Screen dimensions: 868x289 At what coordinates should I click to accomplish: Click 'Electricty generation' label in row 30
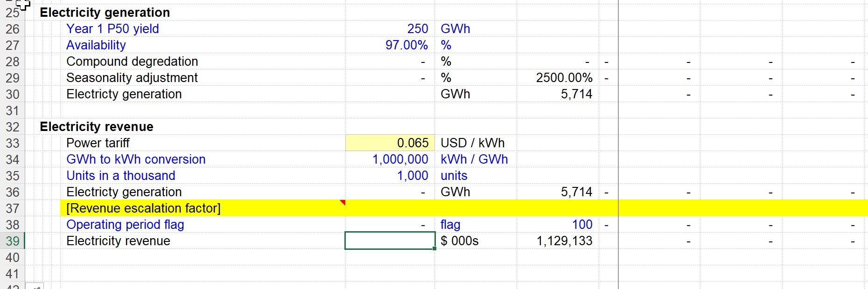[x=124, y=94]
